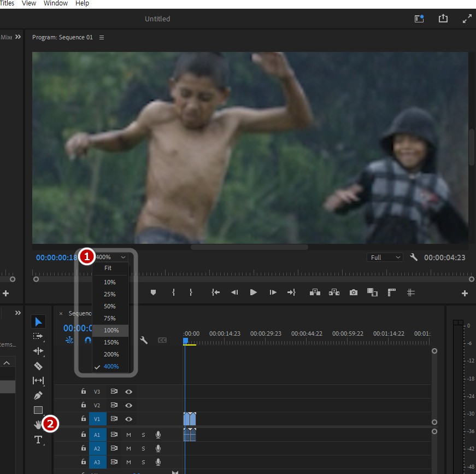
Task: Open the Program Monitor wrench settings
Action: click(414, 257)
